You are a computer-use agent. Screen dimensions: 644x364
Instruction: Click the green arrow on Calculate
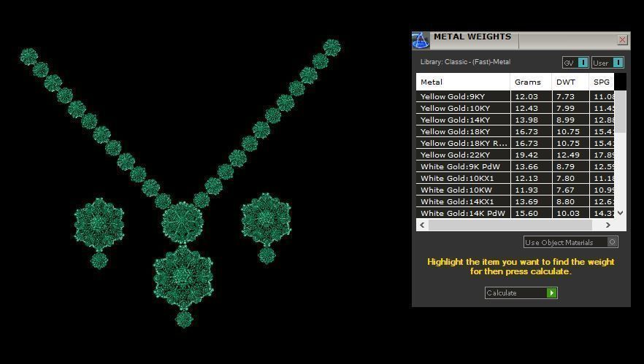click(551, 293)
